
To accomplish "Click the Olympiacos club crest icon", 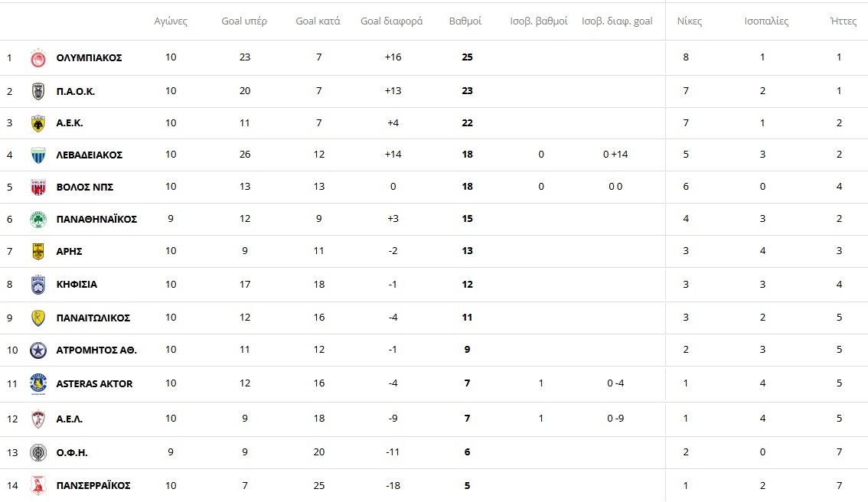I will [38, 58].
